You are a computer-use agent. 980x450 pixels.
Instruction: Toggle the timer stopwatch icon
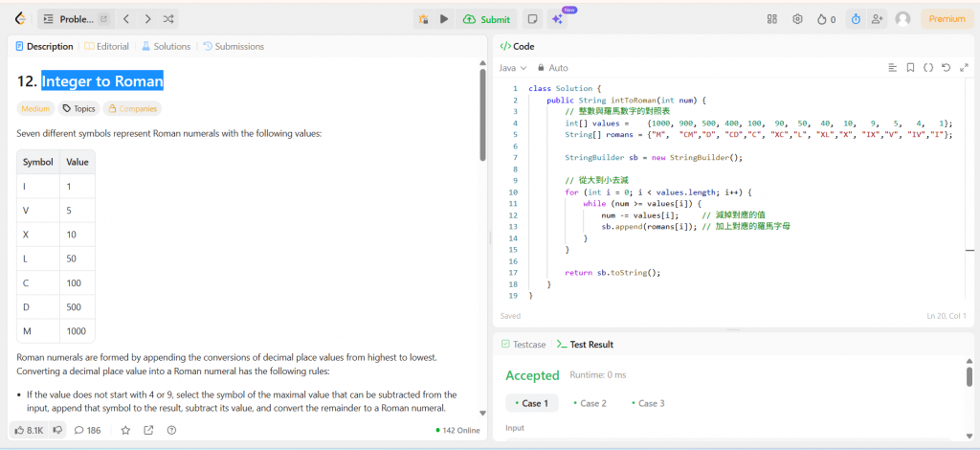tap(856, 19)
